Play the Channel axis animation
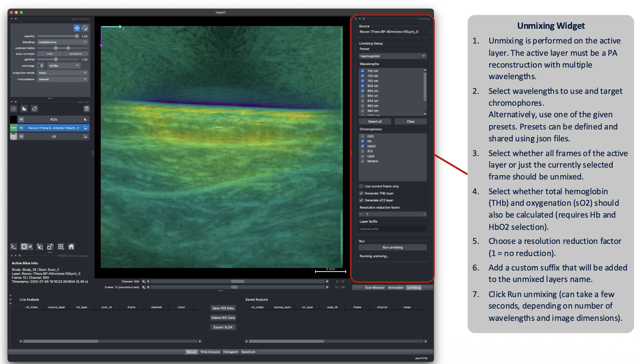This screenshot has width=639, height=364. pos(144,282)
